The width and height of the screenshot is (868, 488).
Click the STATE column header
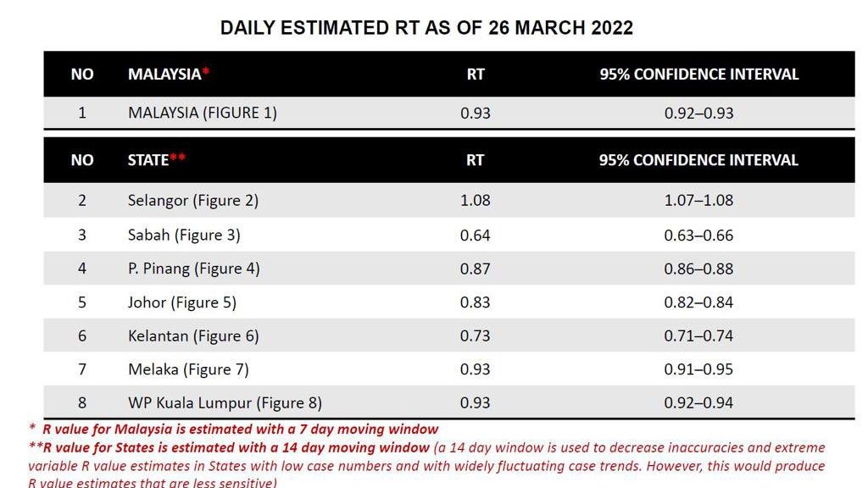pos(157,160)
